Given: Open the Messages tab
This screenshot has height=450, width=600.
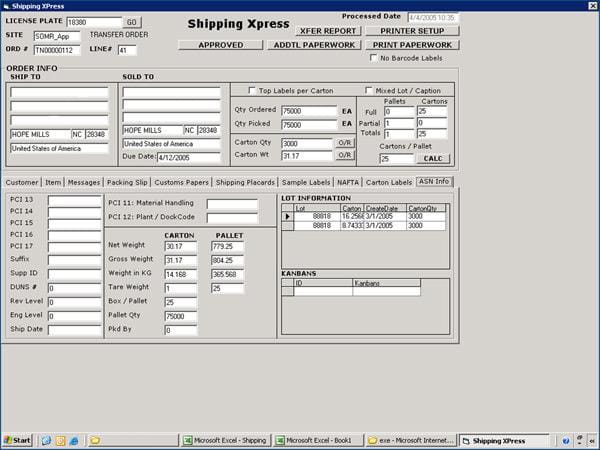Looking at the screenshot, I should pyautogui.click(x=84, y=183).
